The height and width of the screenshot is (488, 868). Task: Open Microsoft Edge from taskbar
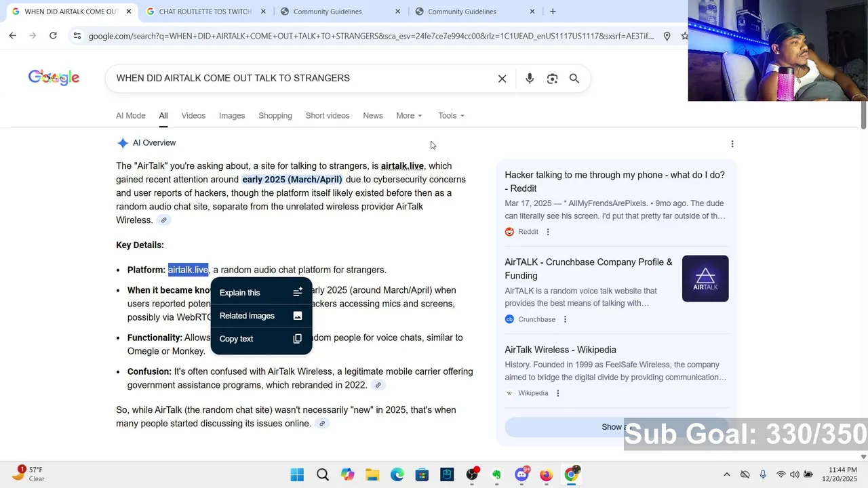(397, 474)
